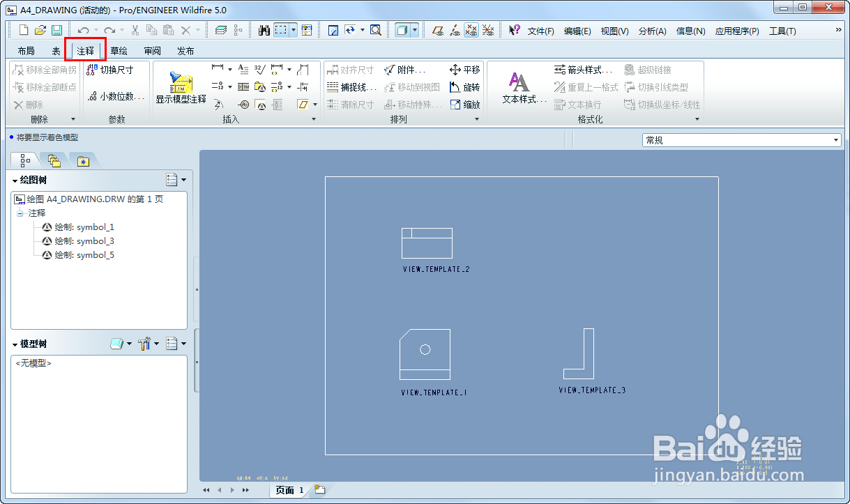Click the binoculars Find icon
Viewport: 850px width, 504px height.
click(x=264, y=30)
